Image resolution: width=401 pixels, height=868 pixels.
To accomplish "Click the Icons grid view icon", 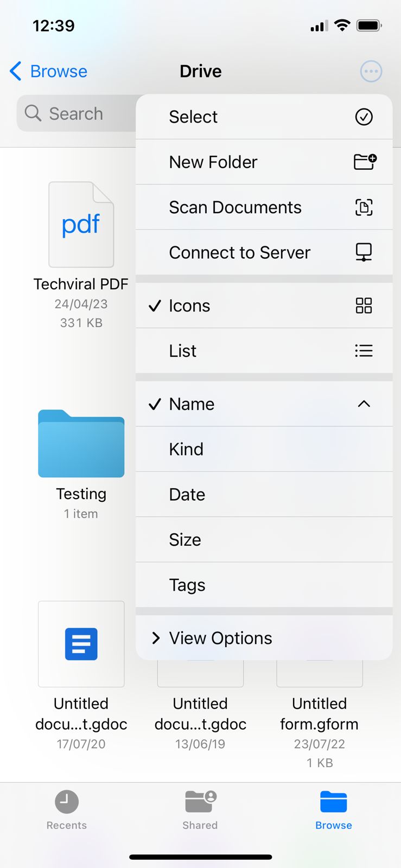I will 364,306.
